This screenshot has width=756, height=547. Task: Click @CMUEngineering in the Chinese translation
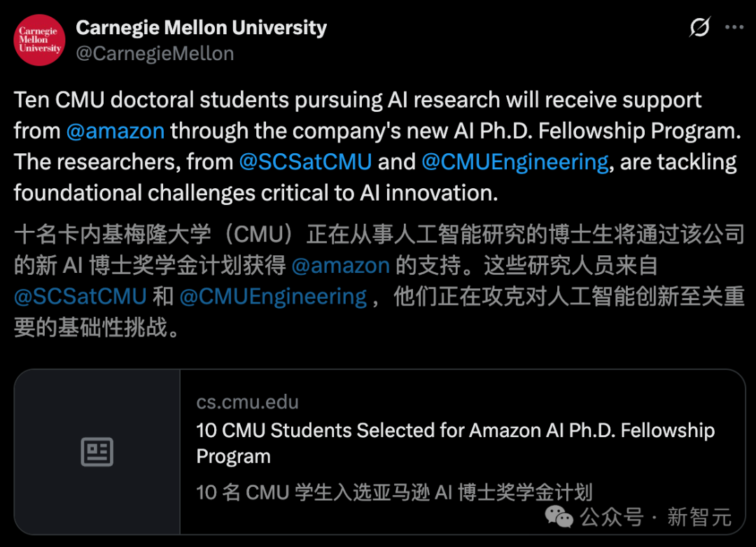[273, 297]
